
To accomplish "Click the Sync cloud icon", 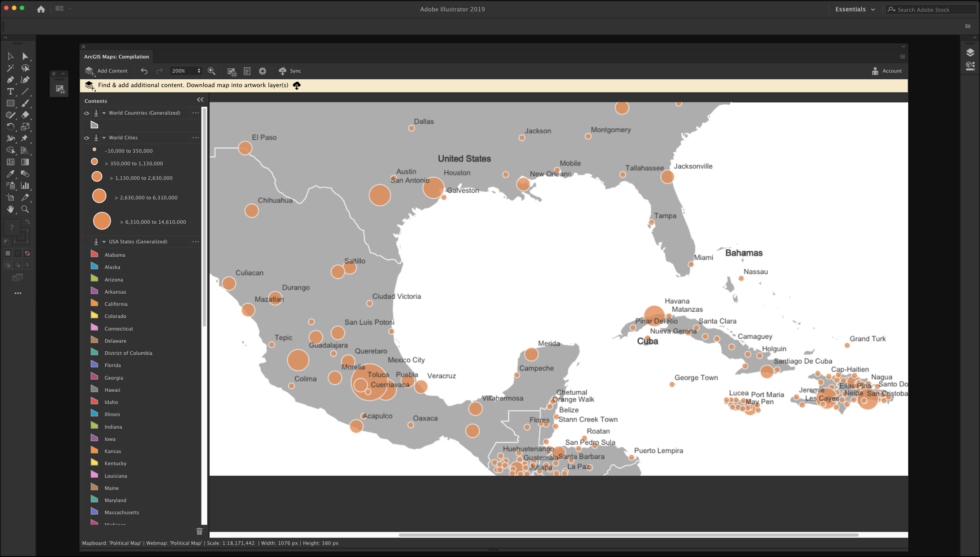I will 282,71.
